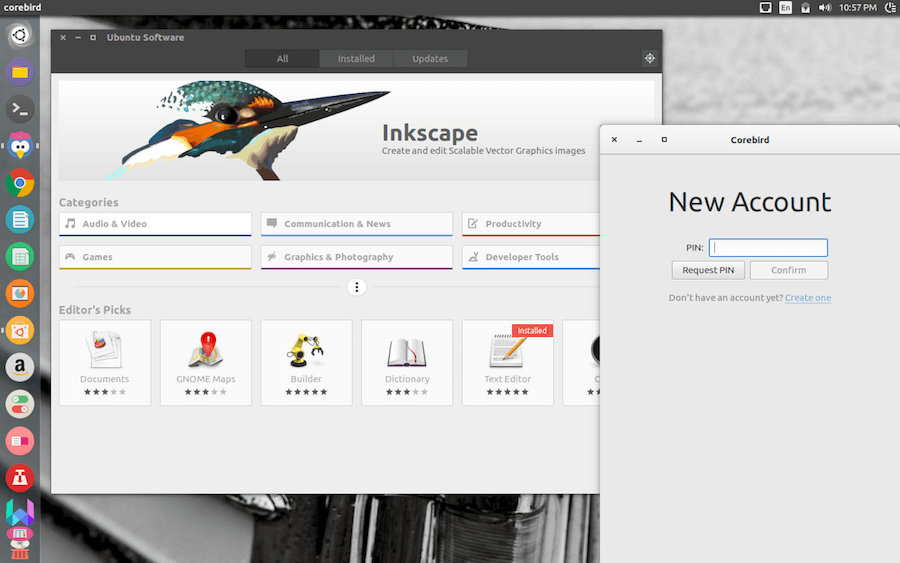Open the volume indicator in top panel
900x563 pixels.
click(825, 7)
